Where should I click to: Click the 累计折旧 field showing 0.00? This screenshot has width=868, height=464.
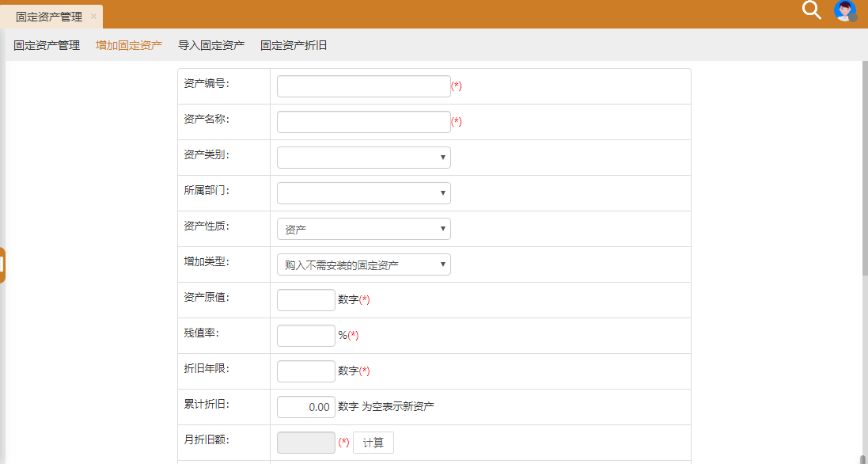click(x=306, y=407)
